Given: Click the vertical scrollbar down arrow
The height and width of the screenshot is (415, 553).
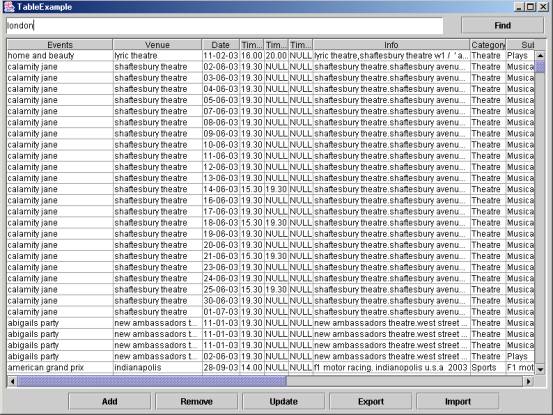Looking at the screenshot, I should tap(540, 369).
